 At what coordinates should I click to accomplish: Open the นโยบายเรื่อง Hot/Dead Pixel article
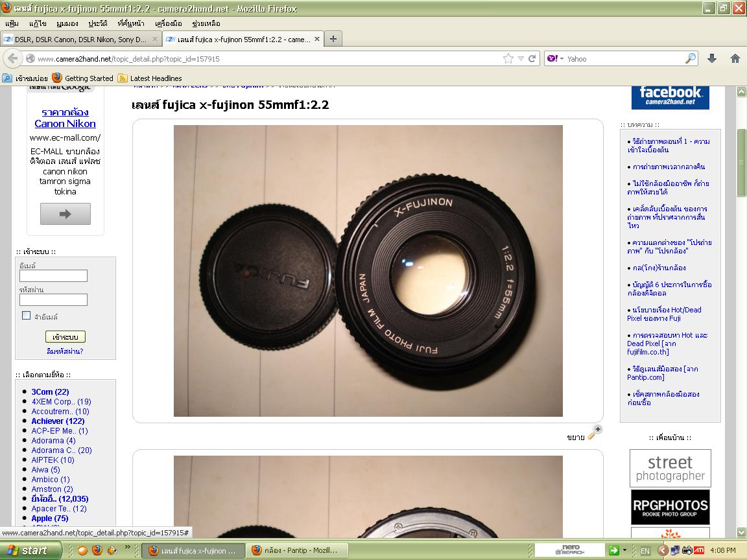(x=664, y=314)
